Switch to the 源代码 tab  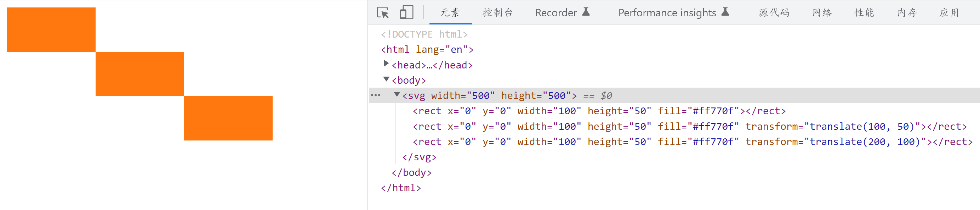tap(774, 12)
